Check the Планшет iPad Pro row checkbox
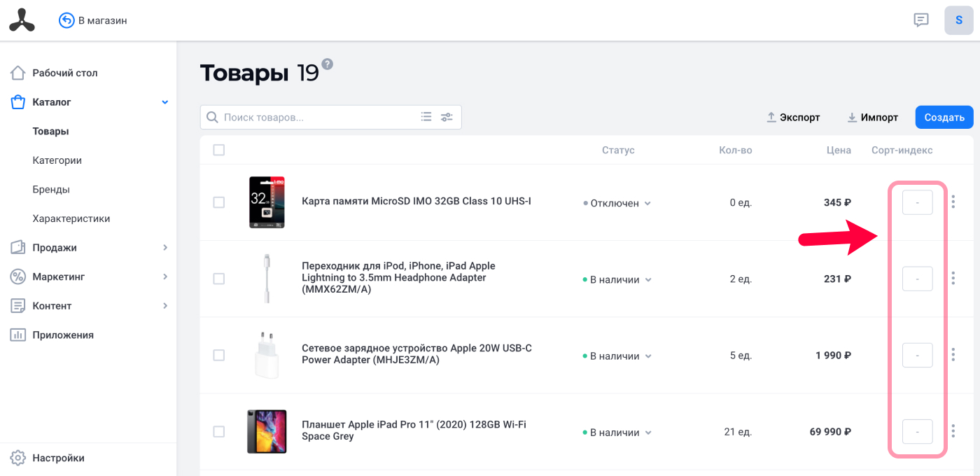Viewport: 980px width, 476px height. [219, 431]
